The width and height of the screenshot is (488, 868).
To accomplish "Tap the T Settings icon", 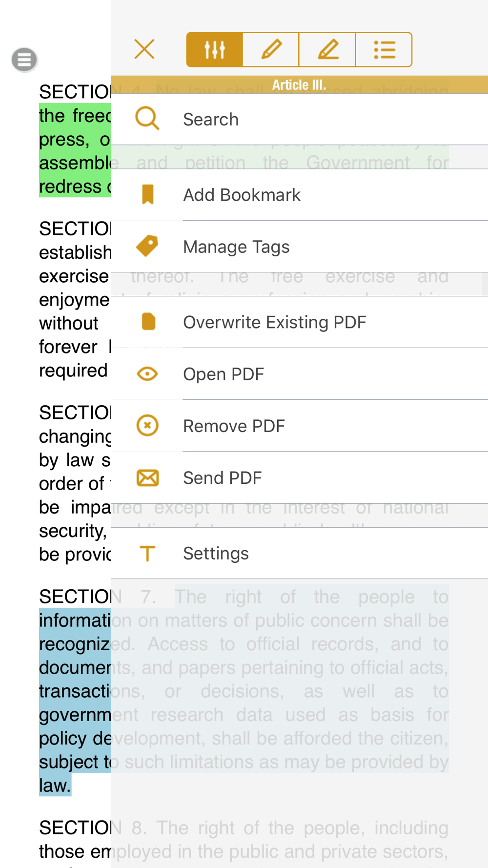I will 147,553.
